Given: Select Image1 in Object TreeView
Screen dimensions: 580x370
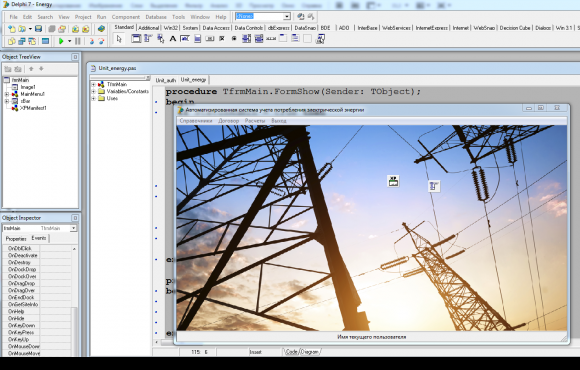Looking at the screenshot, I should tap(28, 87).
